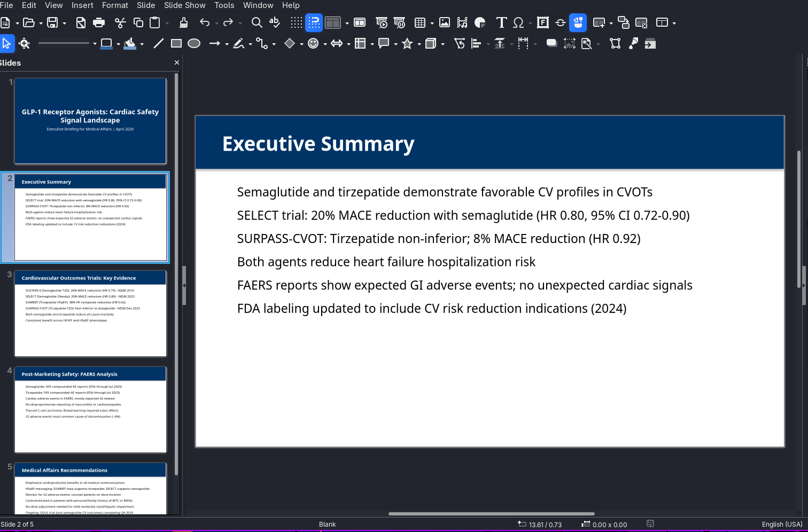Toggle Display Grid on
The height and width of the screenshot is (532, 808).
click(x=296, y=22)
